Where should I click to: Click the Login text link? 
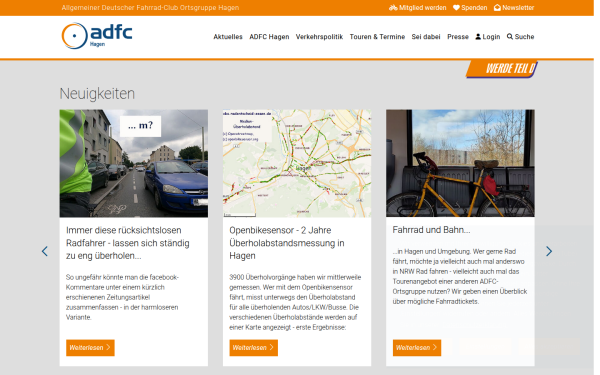point(491,37)
